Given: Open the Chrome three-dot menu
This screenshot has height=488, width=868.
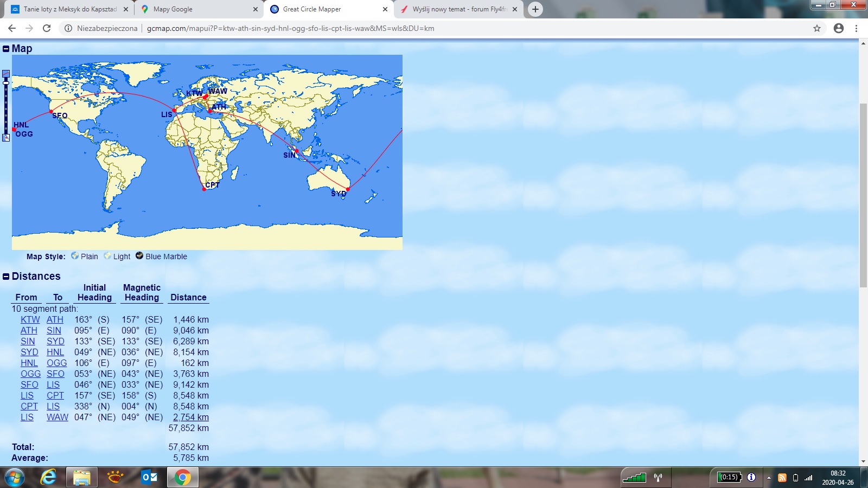Looking at the screenshot, I should coord(857,28).
